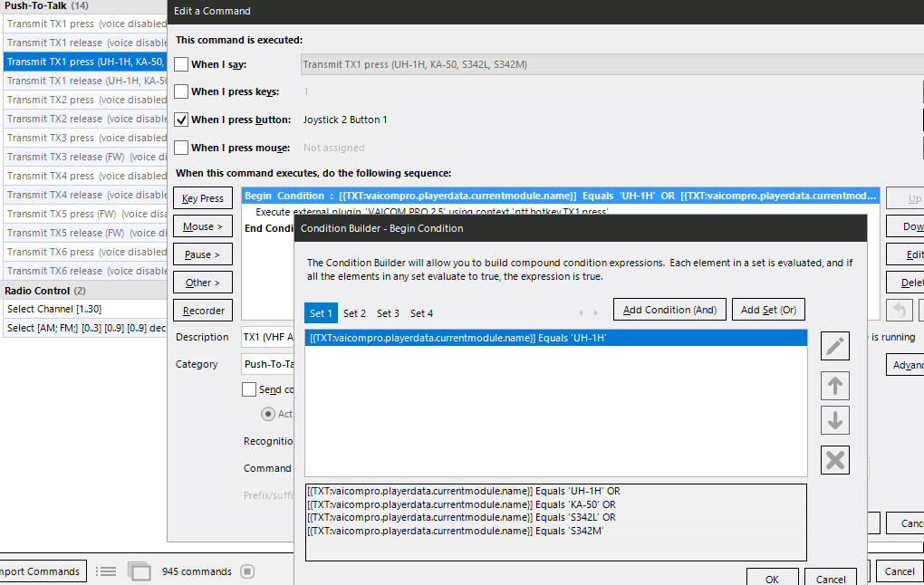Select the 'Transmit TX2 release' command
This screenshot has width=924, height=585.
point(85,119)
